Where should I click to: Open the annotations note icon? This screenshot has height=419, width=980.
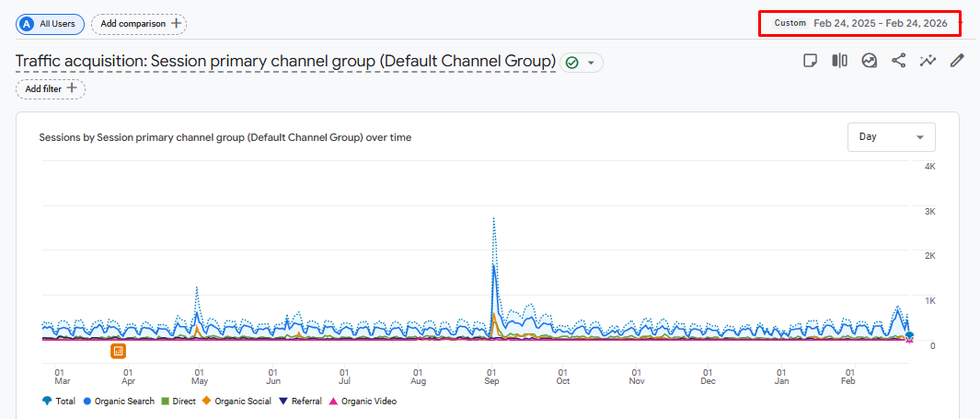click(810, 61)
